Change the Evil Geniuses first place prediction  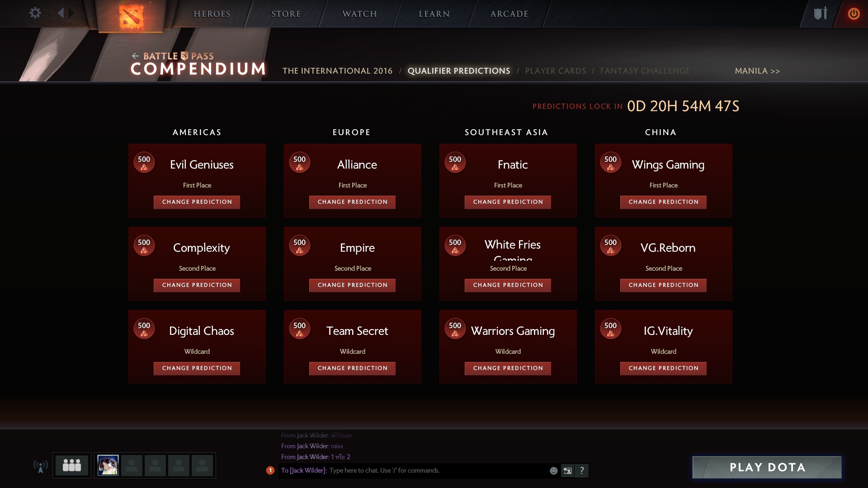click(197, 202)
